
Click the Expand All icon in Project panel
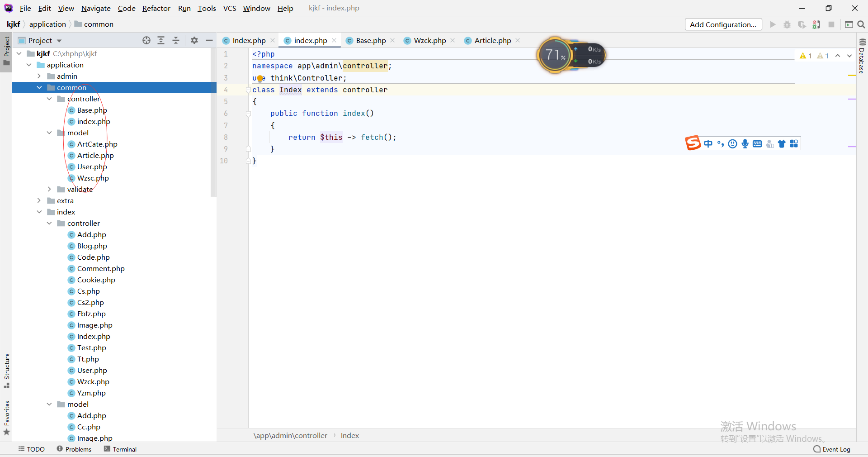click(161, 40)
